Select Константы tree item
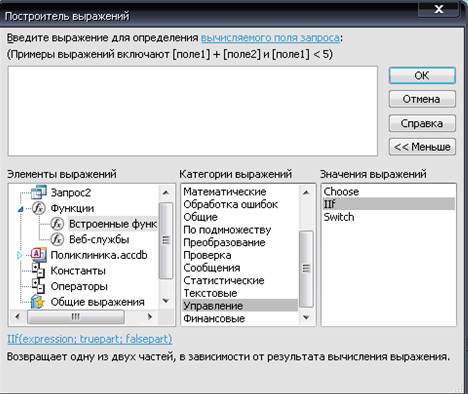The width and height of the screenshot is (468, 394). click(x=78, y=271)
